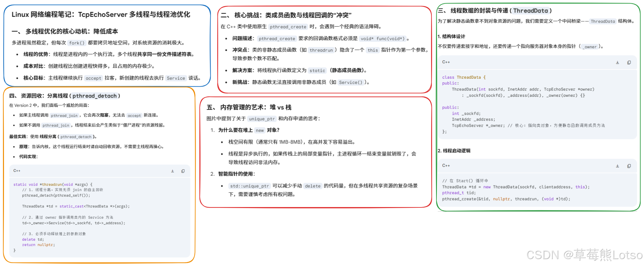This screenshot has height=266, width=644.
Task: Select heading 三、线程数据的封装与传递
Action: (495, 11)
